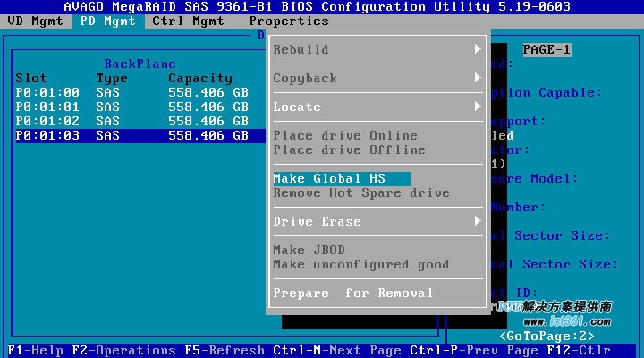Click the Capacity column header

click(x=200, y=78)
